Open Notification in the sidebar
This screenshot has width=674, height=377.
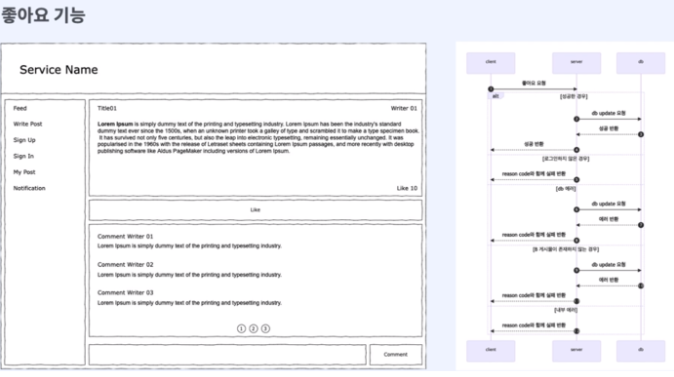click(x=29, y=188)
